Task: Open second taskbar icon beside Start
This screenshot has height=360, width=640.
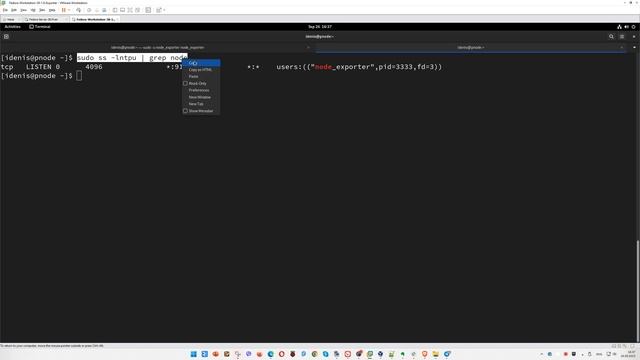Action: [204, 354]
